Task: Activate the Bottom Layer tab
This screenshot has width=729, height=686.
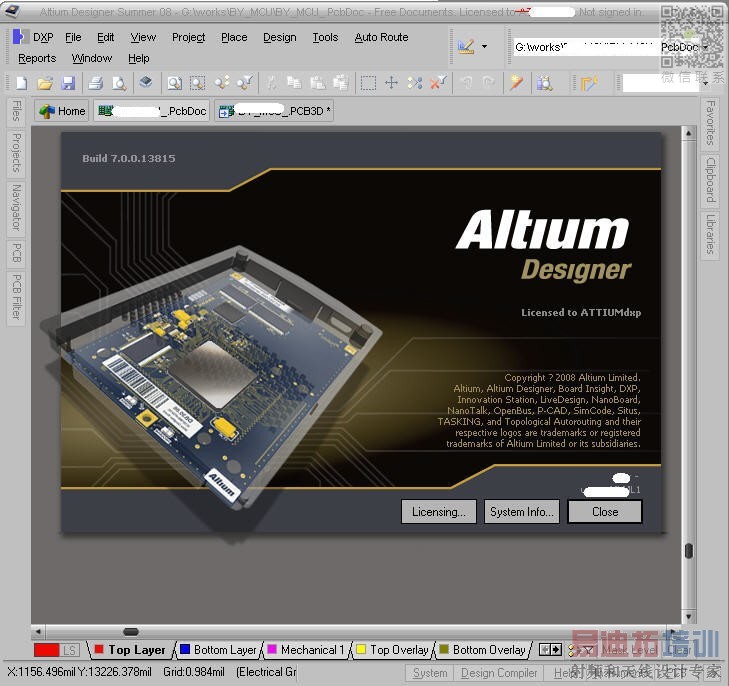Action: pyautogui.click(x=218, y=650)
